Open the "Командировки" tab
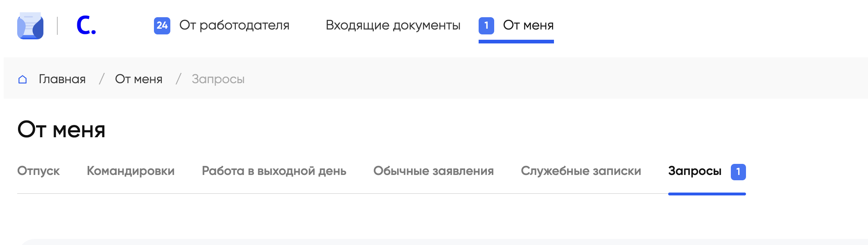 tap(131, 171)
